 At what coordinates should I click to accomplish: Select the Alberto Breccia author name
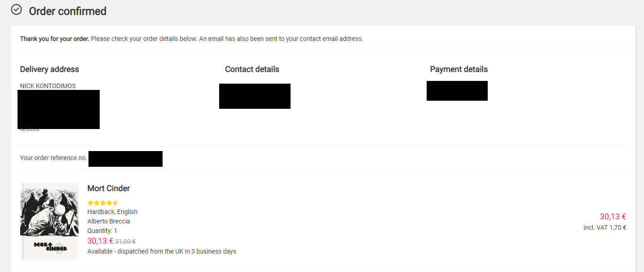[x=109, y=221]
